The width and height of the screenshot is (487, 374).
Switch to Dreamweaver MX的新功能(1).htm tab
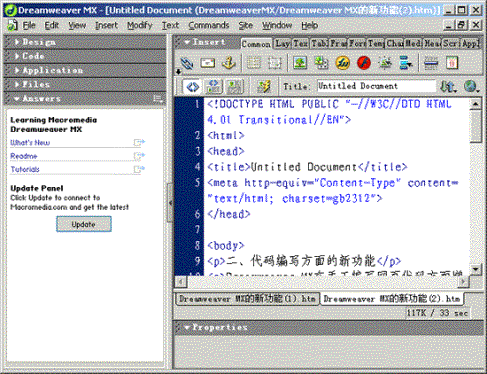tap(247, 299)
